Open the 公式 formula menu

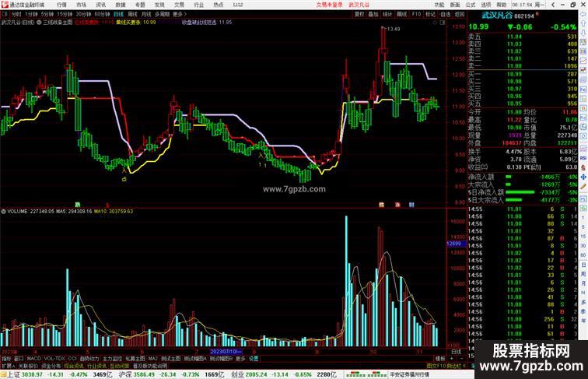pos(471,5)
